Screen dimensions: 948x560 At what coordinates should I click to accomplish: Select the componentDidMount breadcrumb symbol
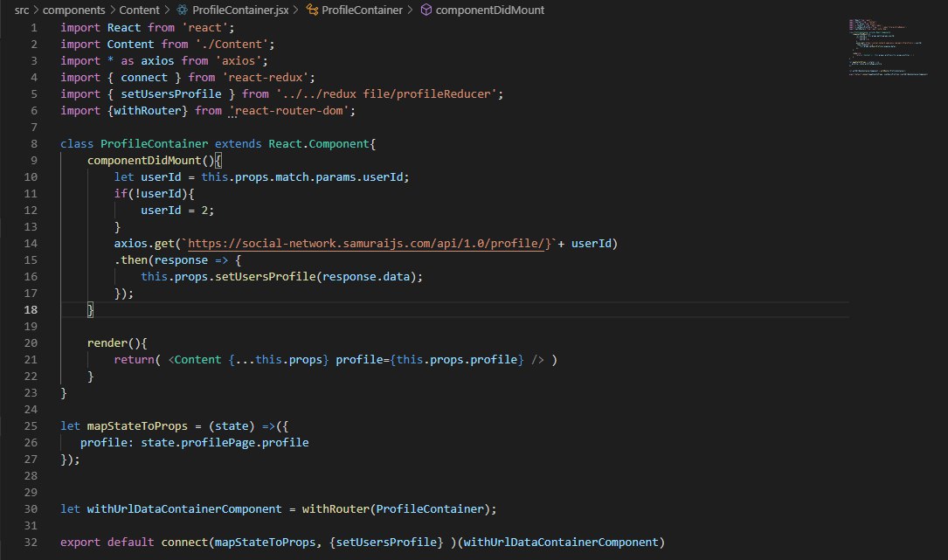(489, 10)
